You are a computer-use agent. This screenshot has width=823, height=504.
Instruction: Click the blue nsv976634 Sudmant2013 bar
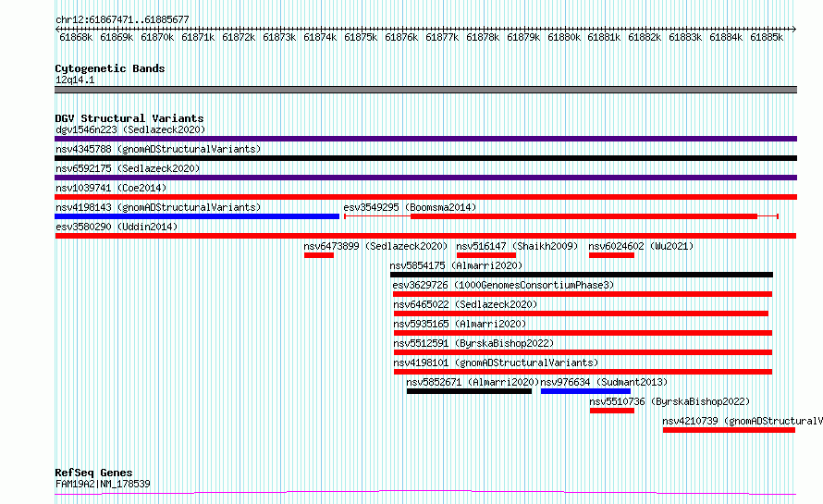click(585, 391)
